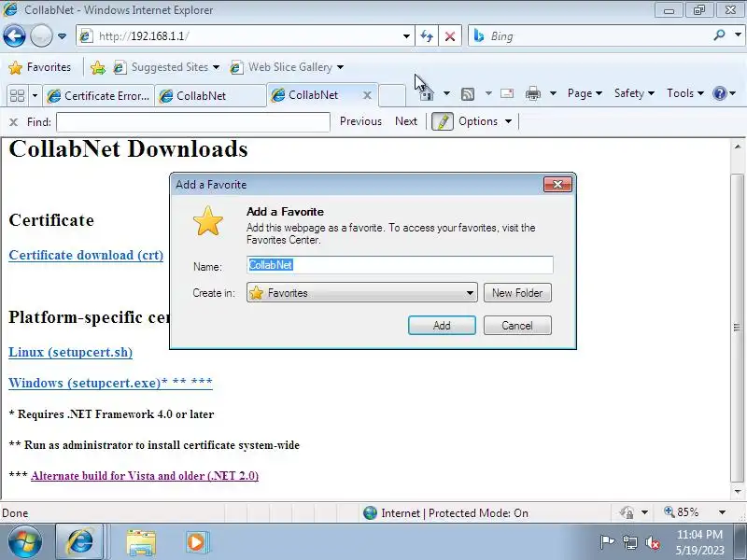Expand the address bar autocomplete dropdown
This screenshot has width=747, height=560.
pos(406,36)
